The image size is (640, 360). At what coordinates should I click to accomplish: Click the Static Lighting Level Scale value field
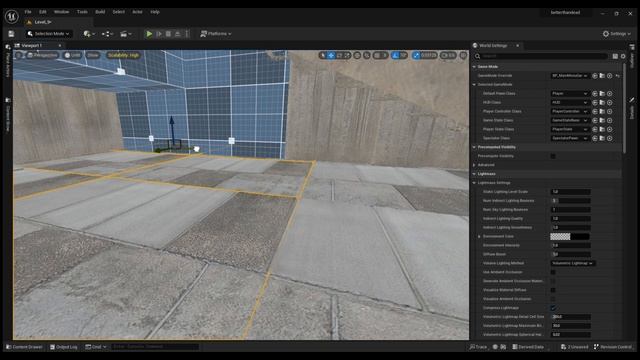(x=570, y=191)
